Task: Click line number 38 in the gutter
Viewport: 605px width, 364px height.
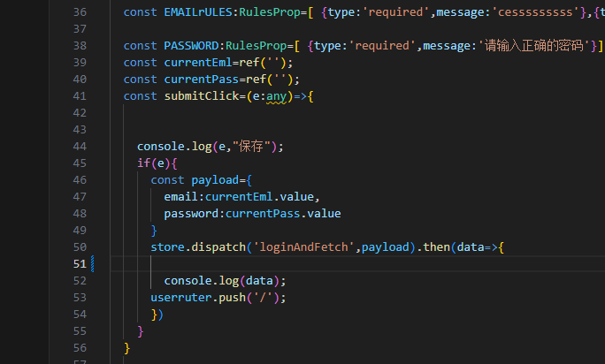Action: (x=80, y=46)
